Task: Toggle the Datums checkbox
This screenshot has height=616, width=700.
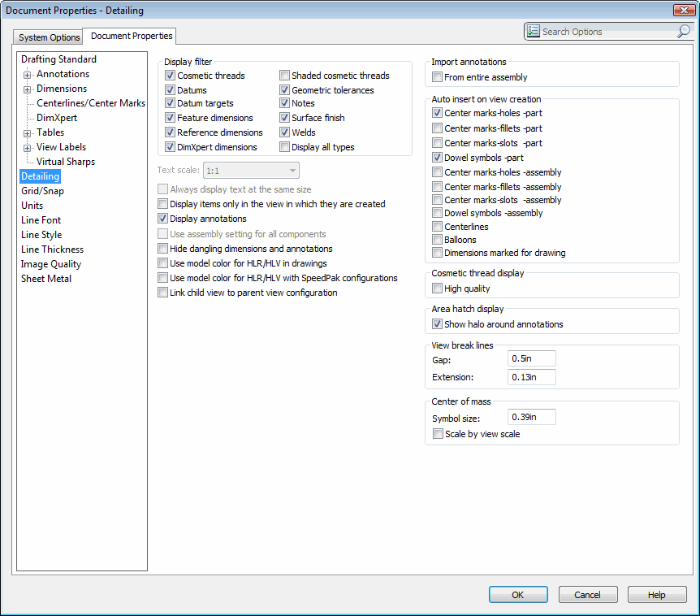Action: click(170, 90)
